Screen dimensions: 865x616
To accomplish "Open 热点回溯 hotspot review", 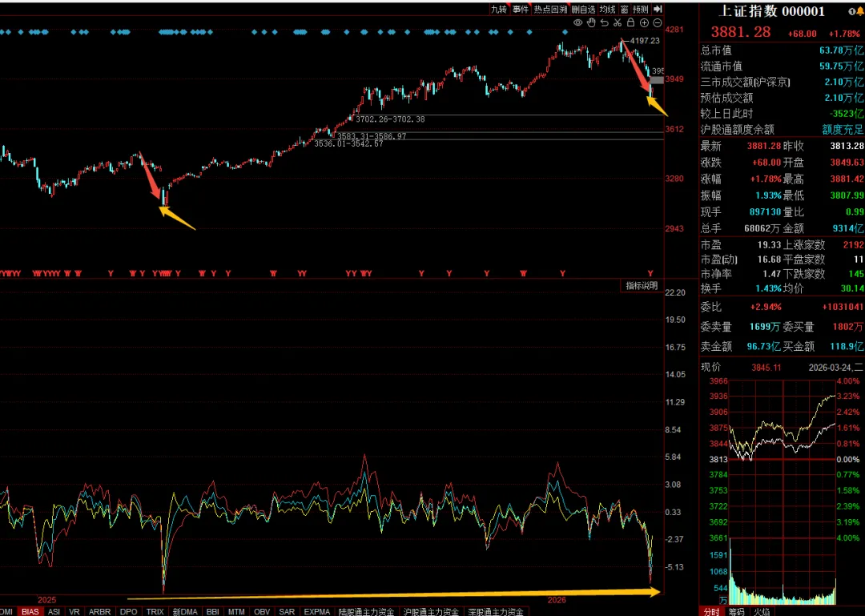I will click(550, 9).
